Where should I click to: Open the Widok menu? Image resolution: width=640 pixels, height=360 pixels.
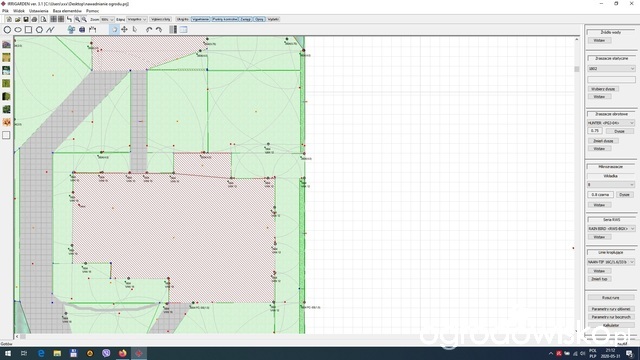(x=19, y=11)
